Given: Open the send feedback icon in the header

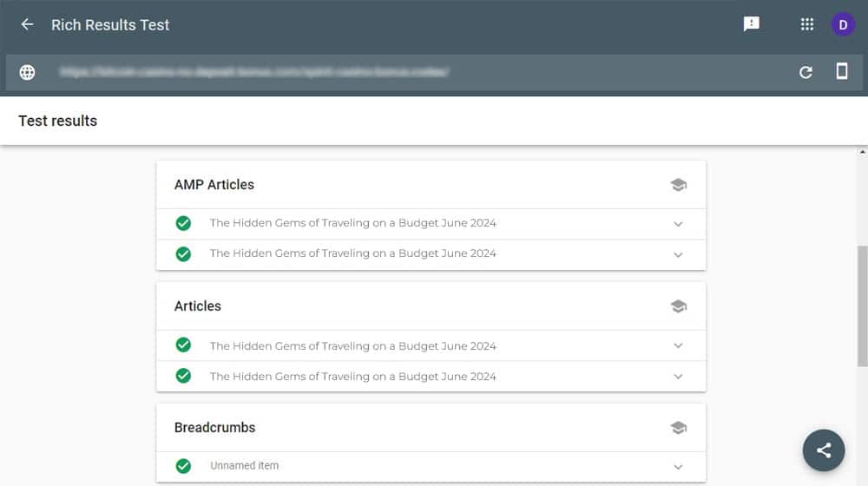Looking at the screenshot, I should coord(751,23).
